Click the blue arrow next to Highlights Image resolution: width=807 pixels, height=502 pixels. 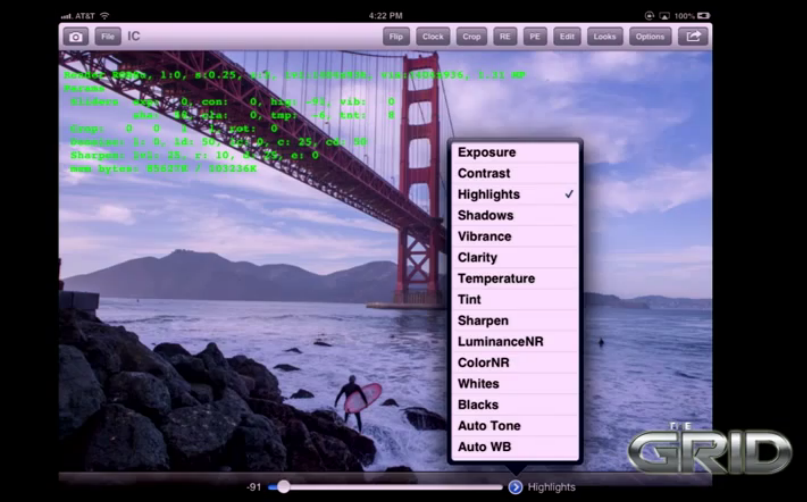point(515,487)
